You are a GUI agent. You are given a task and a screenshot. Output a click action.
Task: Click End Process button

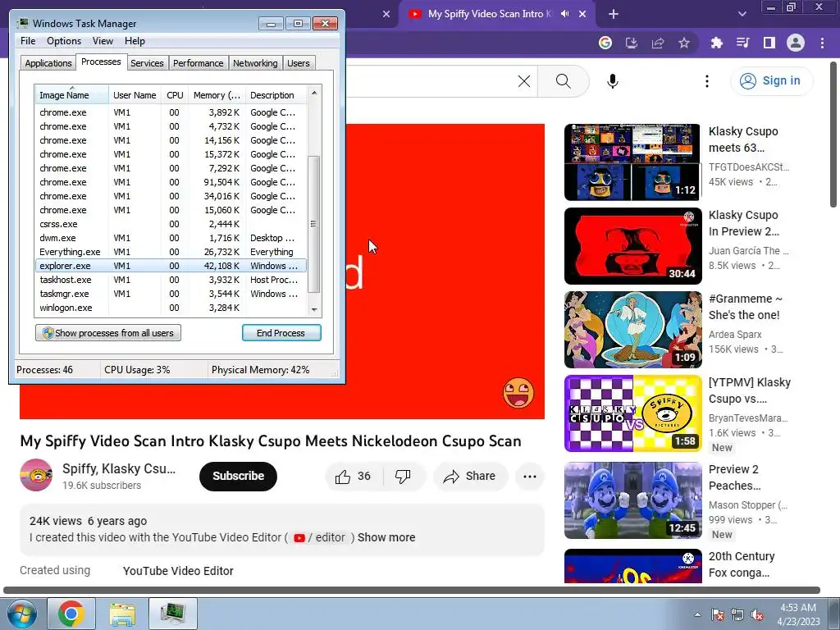[x=281, y=333]
